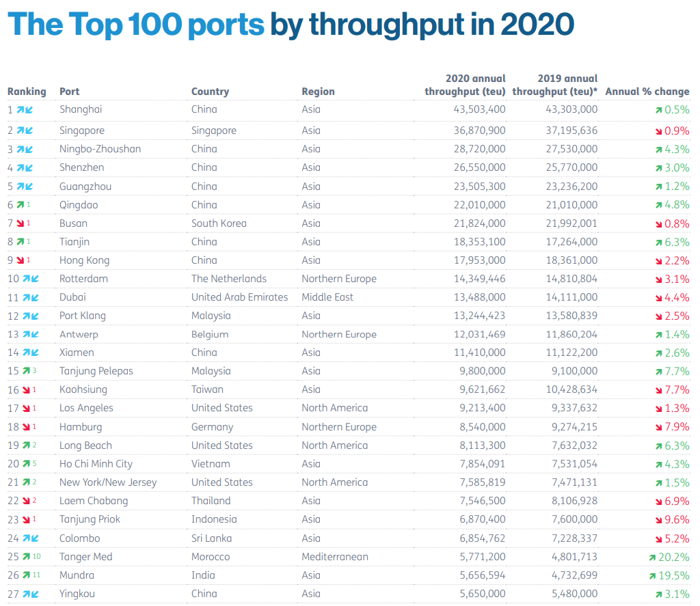The width and height of the screenshot is (700, 606).
Task: Click the red rank-down arrow beside Busan
Action: click(x=21, y=223)
